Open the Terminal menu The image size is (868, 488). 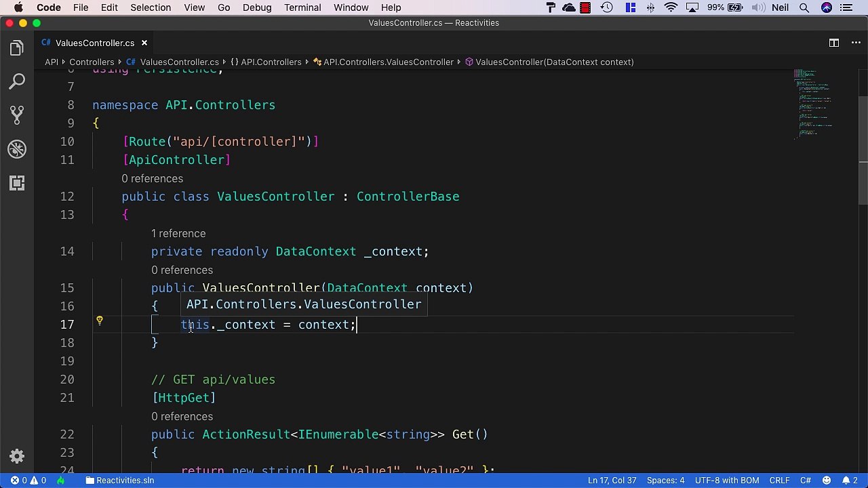pos(302,7)
